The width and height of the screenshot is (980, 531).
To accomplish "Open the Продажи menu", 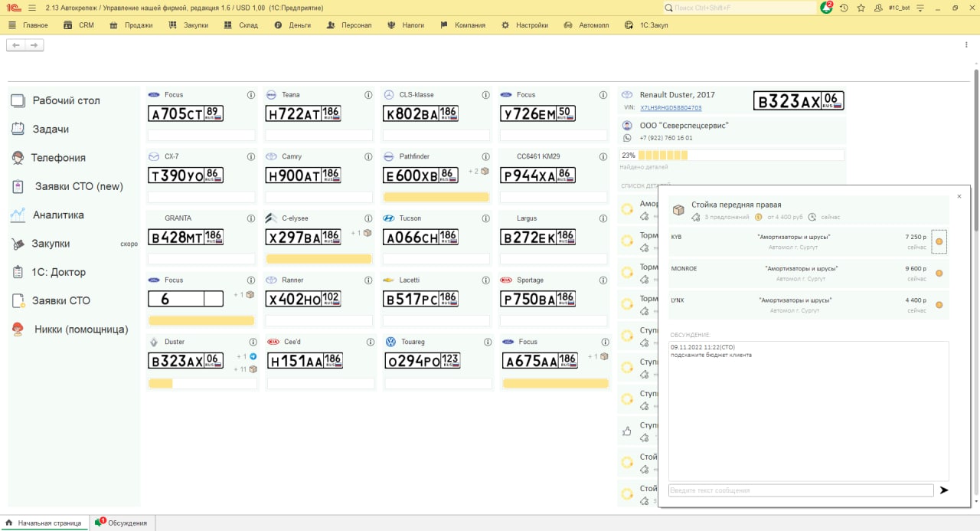I will [x=131, y=25].
